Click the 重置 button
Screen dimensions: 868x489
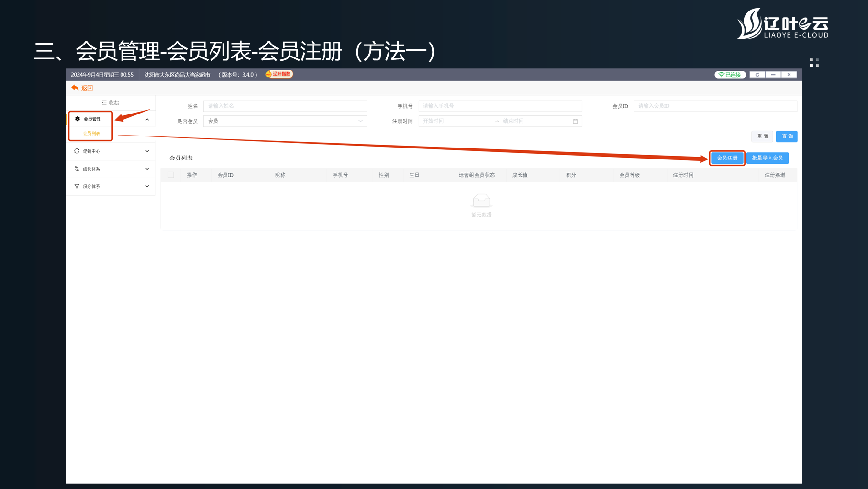762,136
